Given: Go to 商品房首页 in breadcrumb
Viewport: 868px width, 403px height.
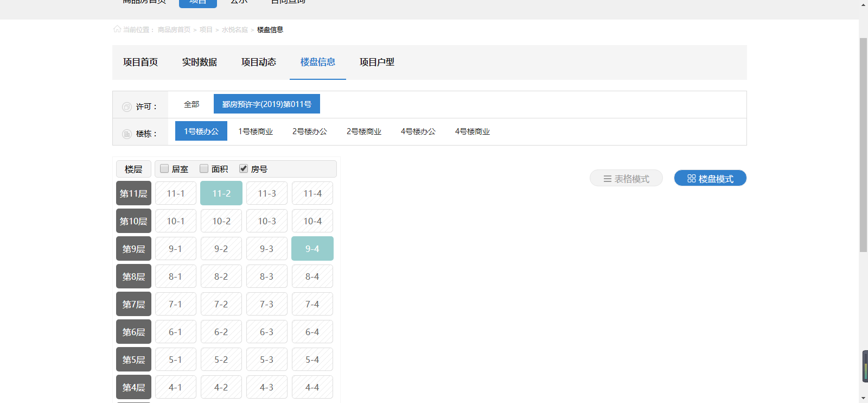Looking at the screenshot, I should [174, 30].
